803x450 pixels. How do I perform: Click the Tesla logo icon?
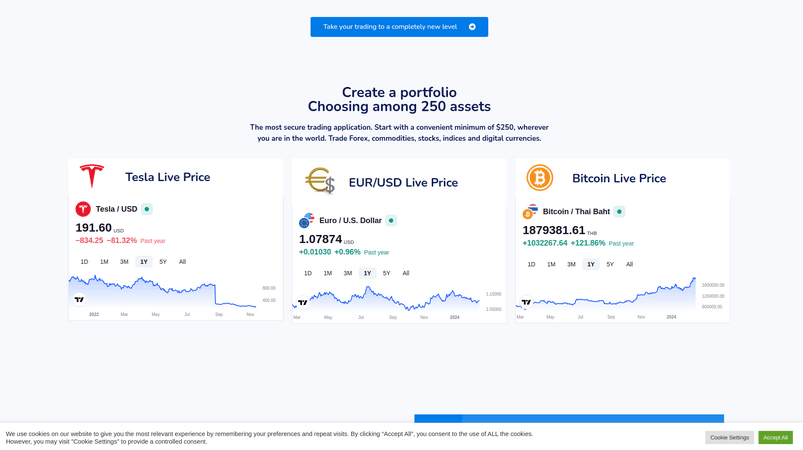point(92,176)
